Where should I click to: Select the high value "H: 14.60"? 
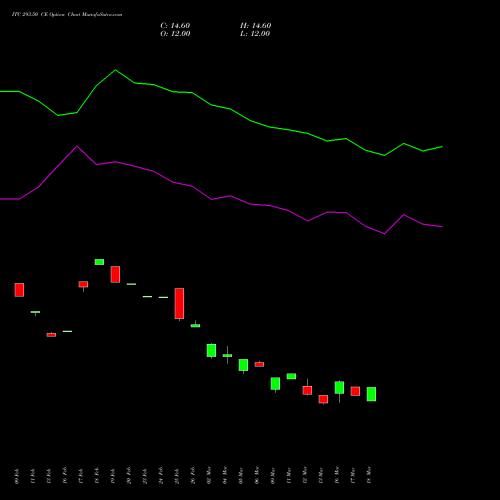[255, 26]
